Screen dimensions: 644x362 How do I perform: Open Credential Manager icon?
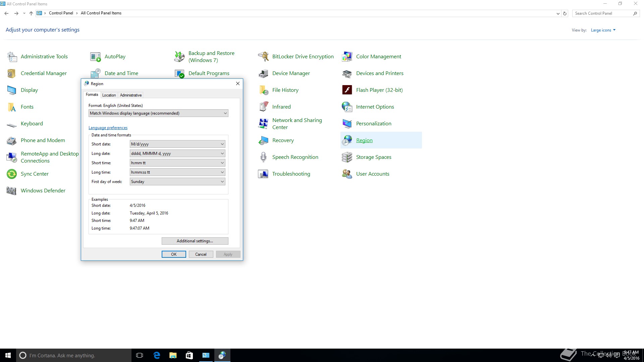[x=12, y=73]
